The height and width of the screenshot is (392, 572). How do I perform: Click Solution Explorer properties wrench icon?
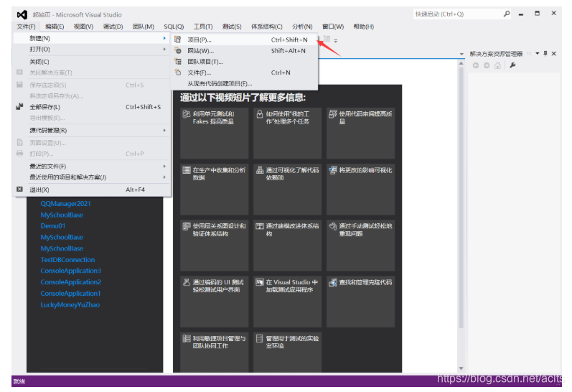(512, 65)
